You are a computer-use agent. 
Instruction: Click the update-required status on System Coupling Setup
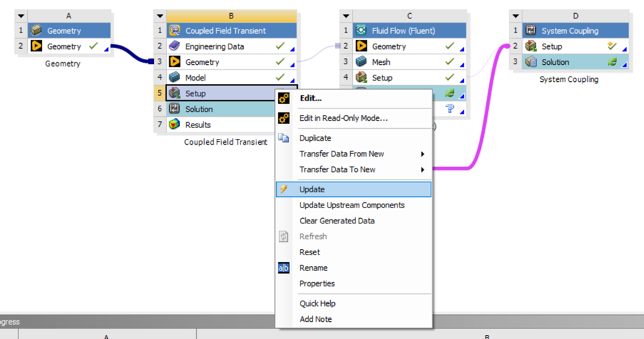612,46
